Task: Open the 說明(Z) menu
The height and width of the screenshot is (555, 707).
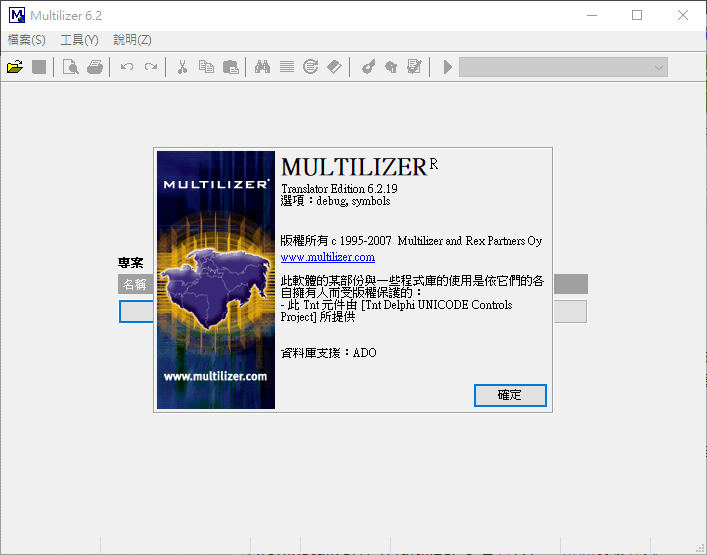Action: coord(132,40)
